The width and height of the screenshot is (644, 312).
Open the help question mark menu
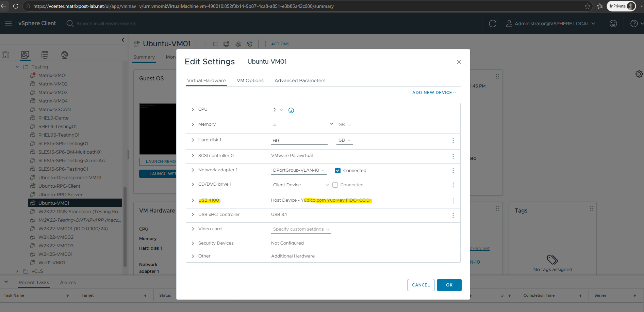click(x=634, y=24)
